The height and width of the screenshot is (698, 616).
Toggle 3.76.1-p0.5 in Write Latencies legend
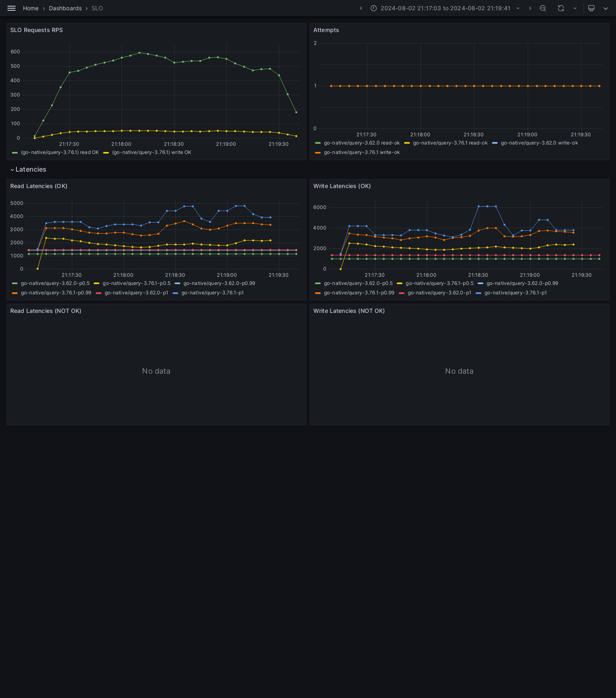coord(439,283)
